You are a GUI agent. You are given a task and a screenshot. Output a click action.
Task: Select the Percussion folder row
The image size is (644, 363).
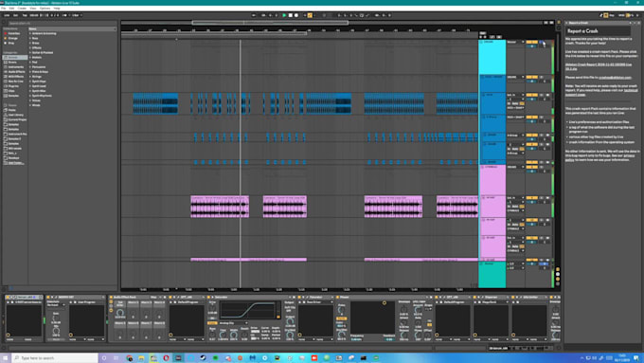tap(72, 67)
